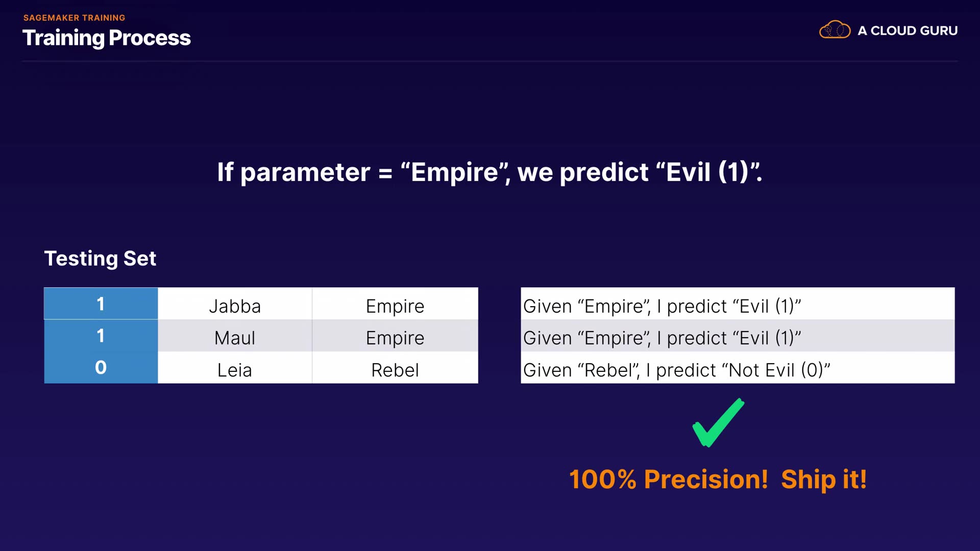Image resolution: width=980 pixels, height=551 pixels.
Task: Click the Maul name cell
Action: click(235, 338)
